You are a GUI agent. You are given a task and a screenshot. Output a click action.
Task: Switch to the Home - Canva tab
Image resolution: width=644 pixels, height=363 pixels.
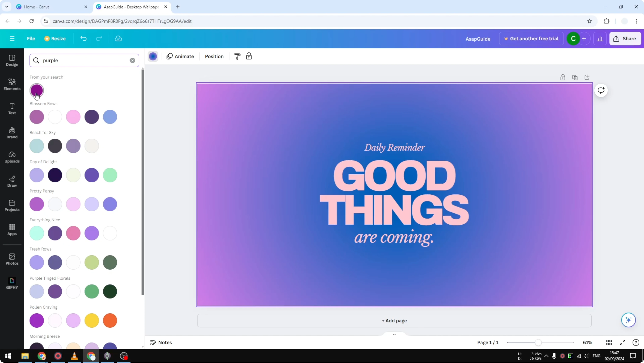coord(51,7)
